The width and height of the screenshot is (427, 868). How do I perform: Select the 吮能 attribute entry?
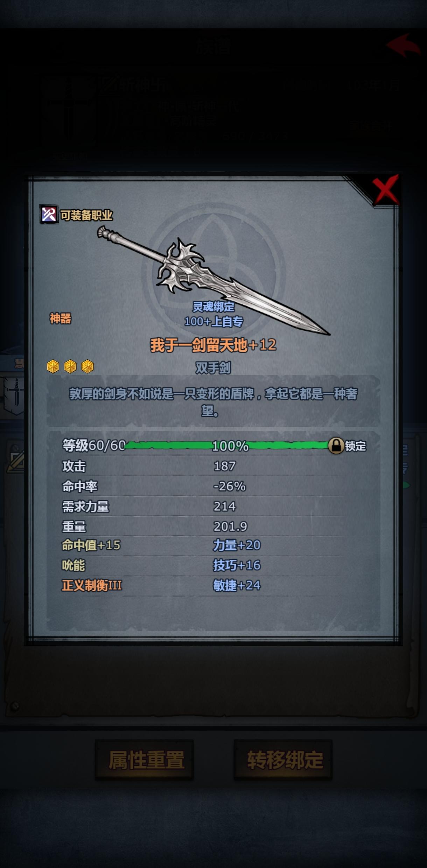click(x=73, y=565)
